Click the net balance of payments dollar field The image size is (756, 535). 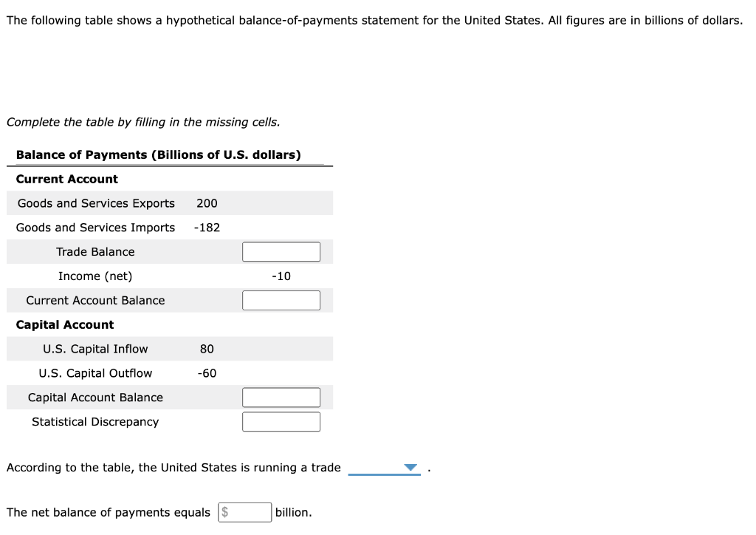point(251,512)
